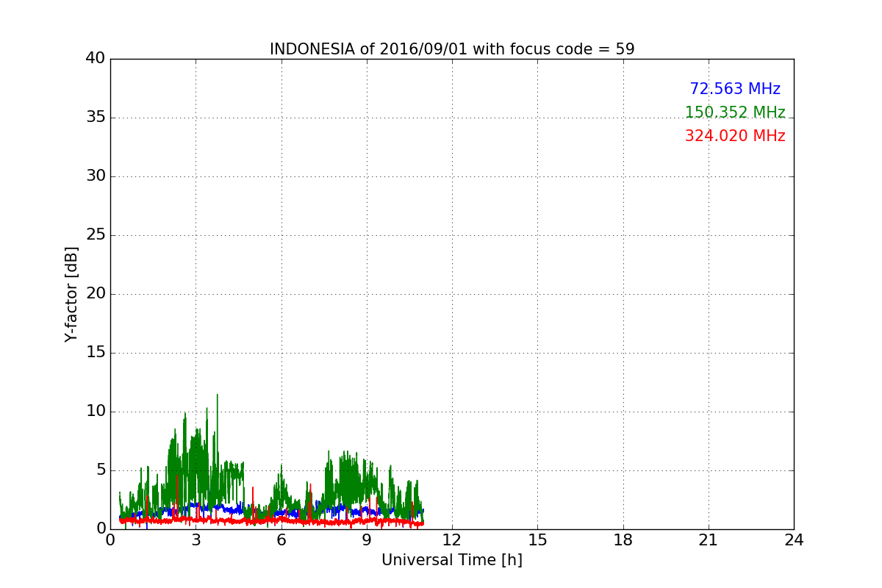Click the y-axis tick label 20
This screenshot has width=882, height=588.
[96, 294]
